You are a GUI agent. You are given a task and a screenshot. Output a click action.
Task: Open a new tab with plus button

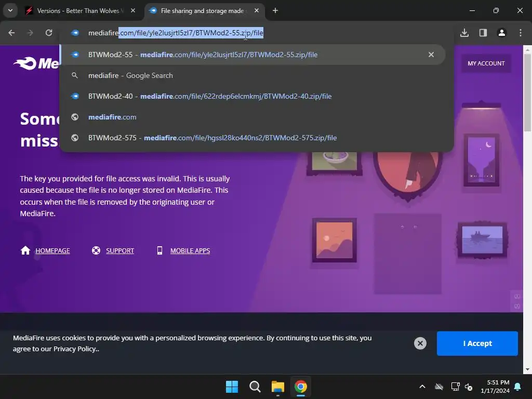tap(275, 10)
